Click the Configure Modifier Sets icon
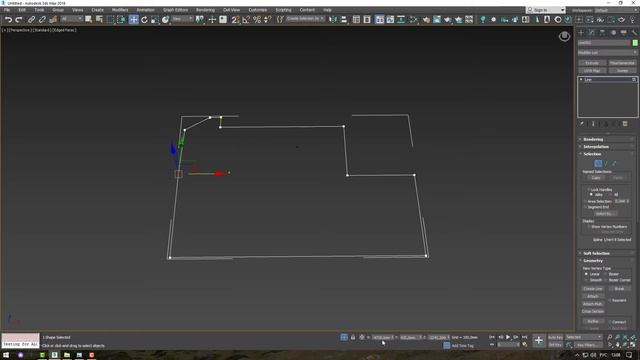 click(x=625, y=124)
